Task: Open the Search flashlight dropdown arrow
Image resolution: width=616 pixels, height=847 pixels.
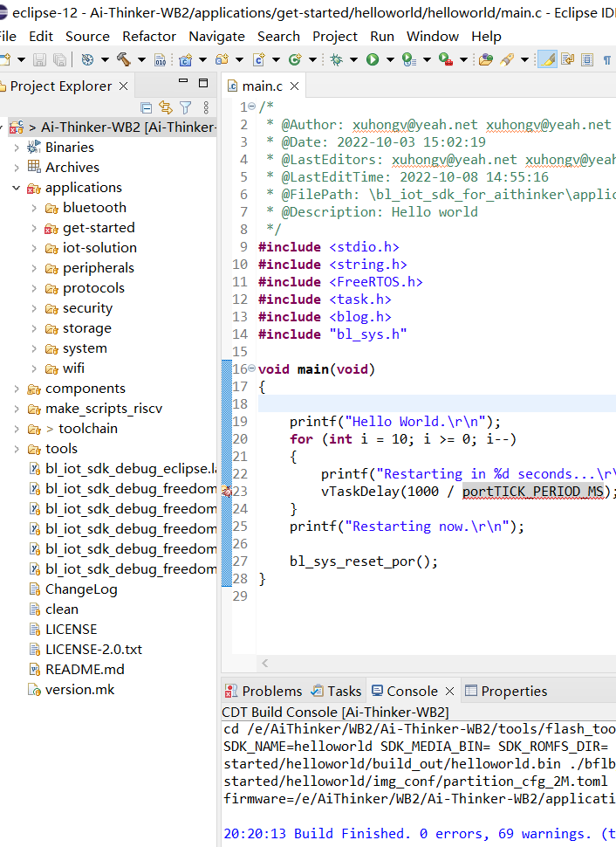Action: coord(524,59)
